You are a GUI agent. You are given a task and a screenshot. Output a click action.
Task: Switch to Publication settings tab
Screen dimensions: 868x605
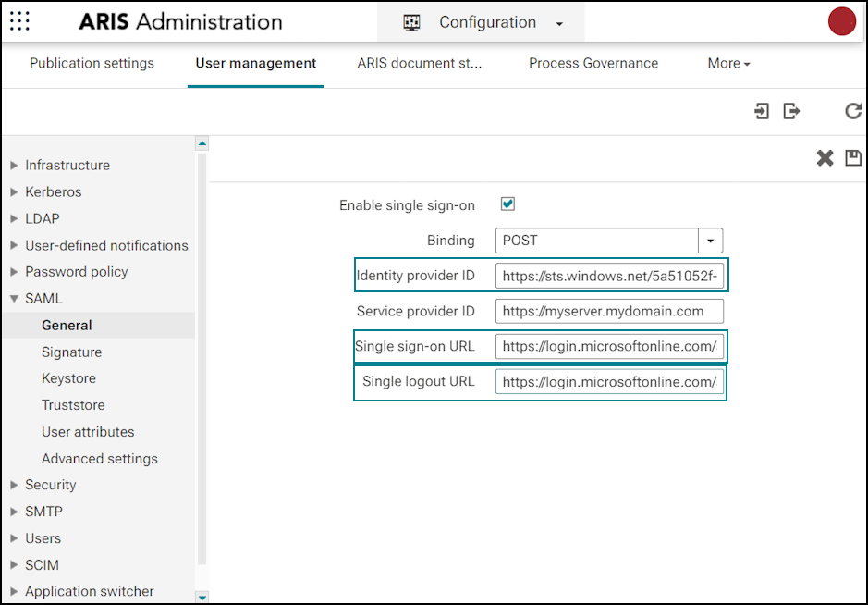[92, 63]
